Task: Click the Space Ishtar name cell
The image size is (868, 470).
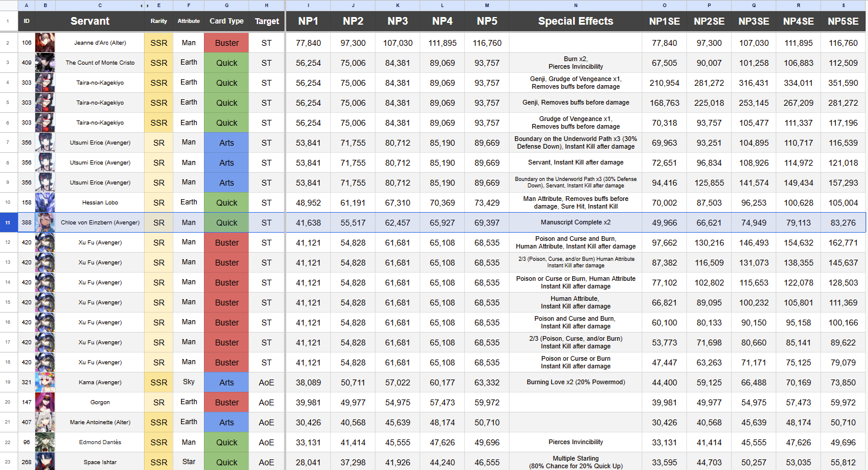Action: 100,462
